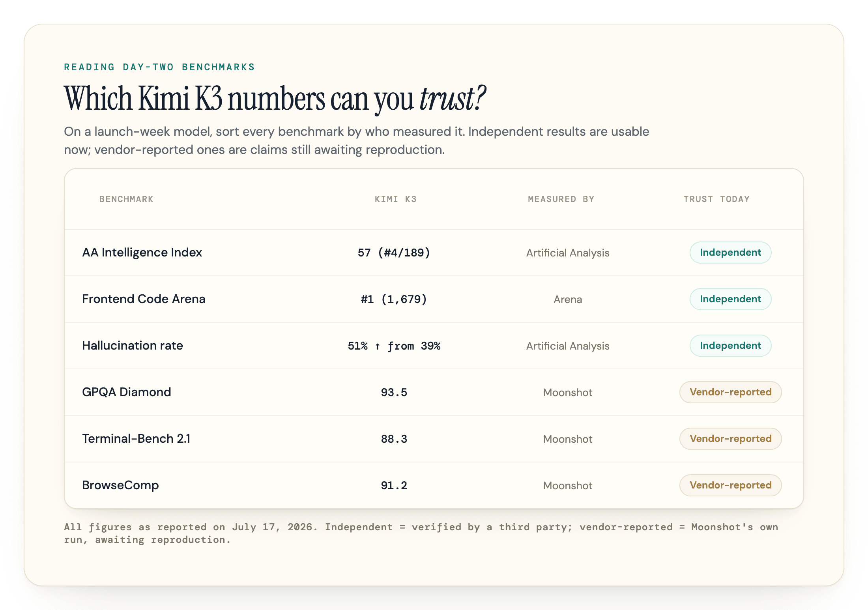868x610 pixels.
Task: Click the '91.2' score cell
Action: (394, 486)
